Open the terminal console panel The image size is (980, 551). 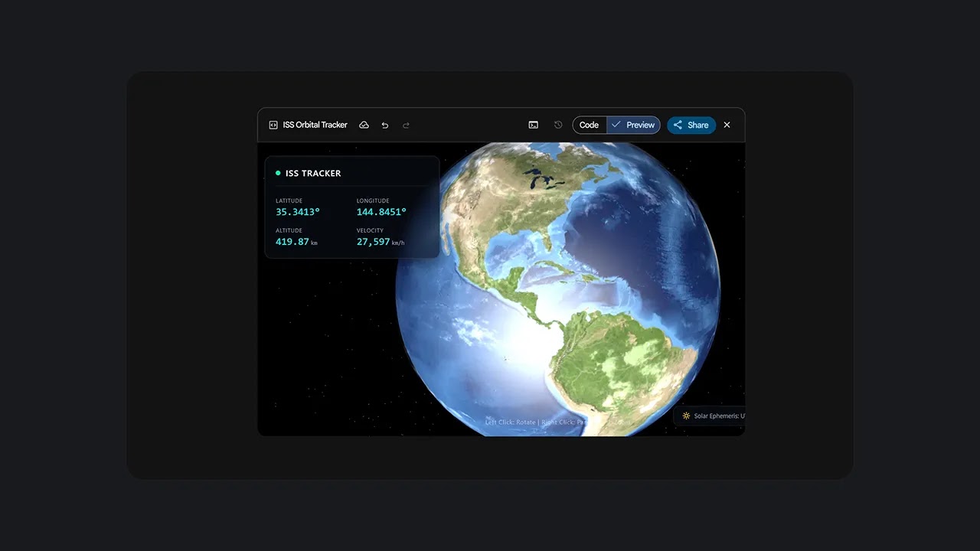(534, 125)
